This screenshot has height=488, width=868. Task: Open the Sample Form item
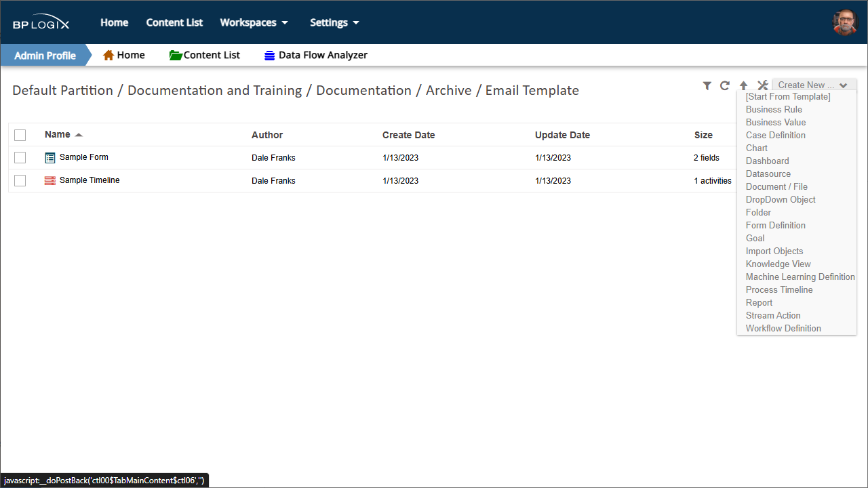(x=84, y=157)
